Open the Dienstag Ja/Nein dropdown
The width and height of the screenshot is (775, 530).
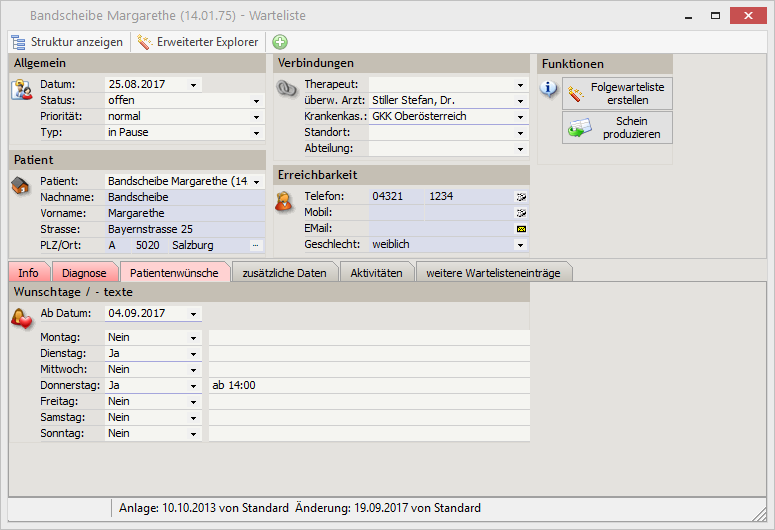click(193, 354)
